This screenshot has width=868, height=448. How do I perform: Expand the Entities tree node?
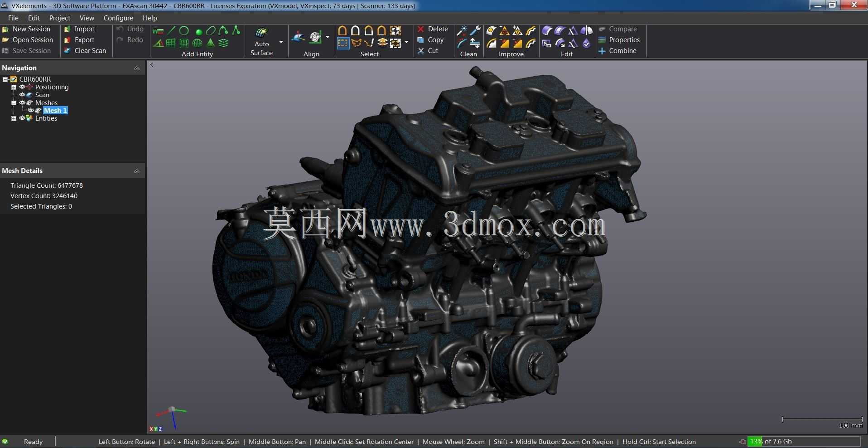[14, 118]
